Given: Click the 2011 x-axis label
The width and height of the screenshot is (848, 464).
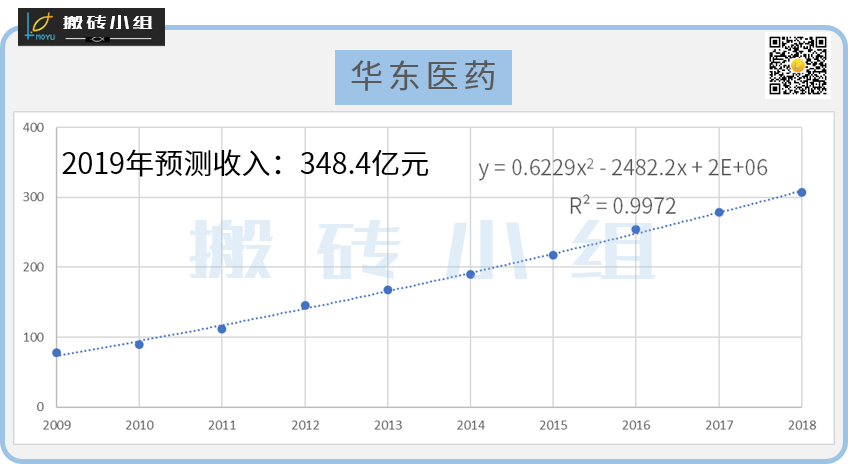Looking at the screenshot, I should [222, 425].
